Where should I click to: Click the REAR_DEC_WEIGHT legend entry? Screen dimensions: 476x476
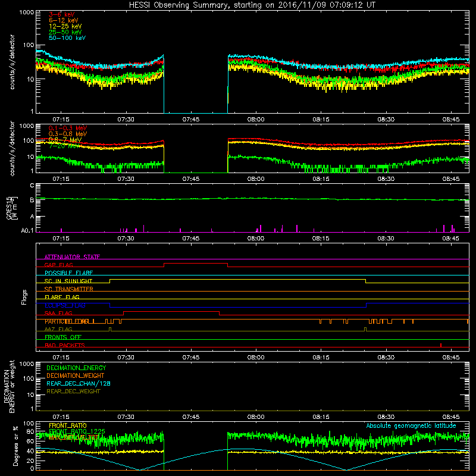(73, 392)
